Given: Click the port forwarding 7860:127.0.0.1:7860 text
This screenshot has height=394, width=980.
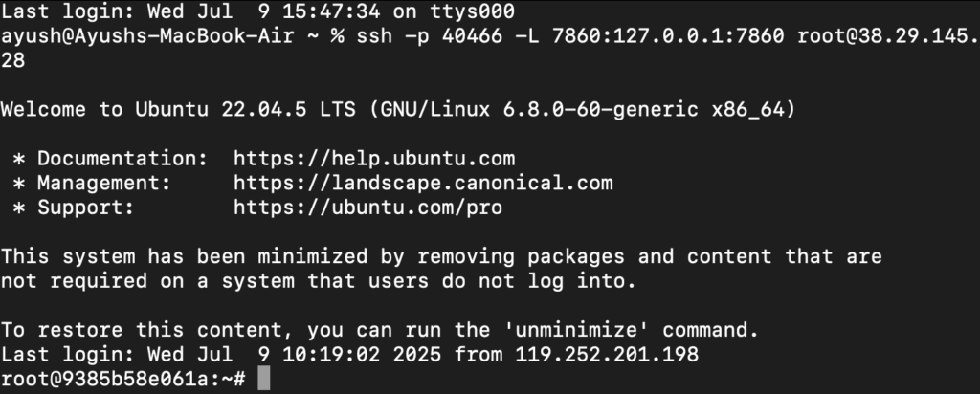Looking at the screenshot, I should [x=668, y=35].
